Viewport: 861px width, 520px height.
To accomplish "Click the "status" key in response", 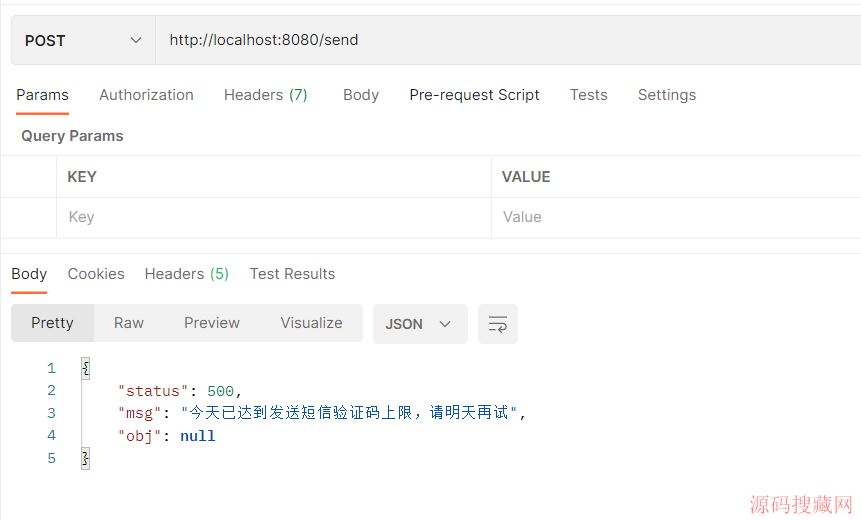I will (153, 391).
